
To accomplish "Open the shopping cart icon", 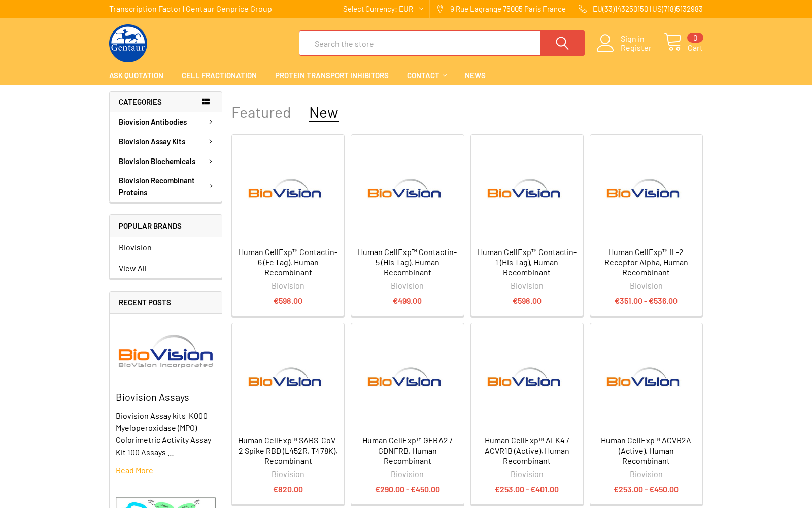I will [673, 42].
